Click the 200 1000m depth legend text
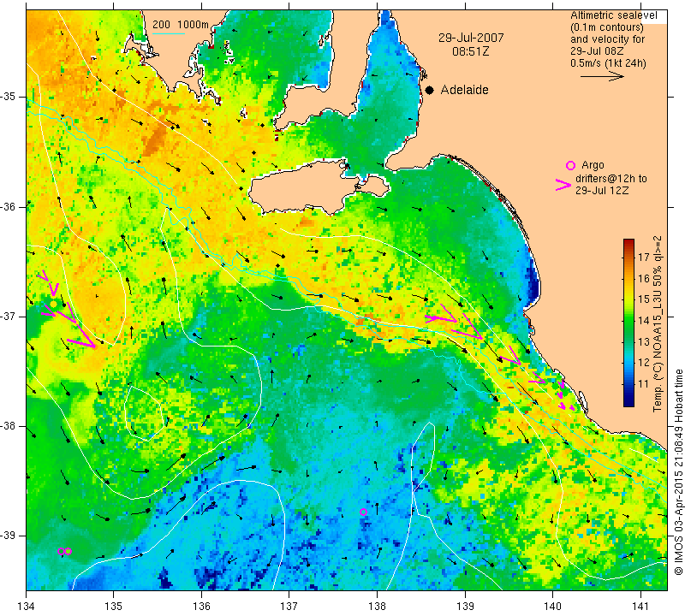 point(181,25)
